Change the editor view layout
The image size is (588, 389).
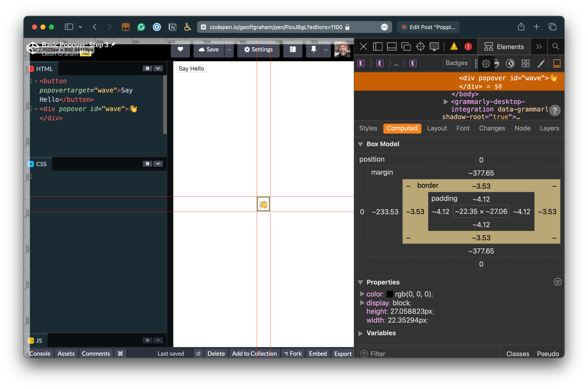coord(293,49)
